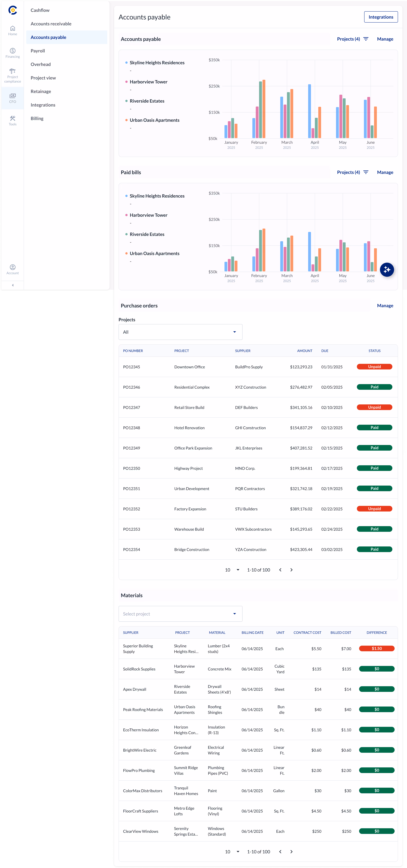Go to previous page of materials table
This screenshot has height=868, width=407.
[280, 852]
